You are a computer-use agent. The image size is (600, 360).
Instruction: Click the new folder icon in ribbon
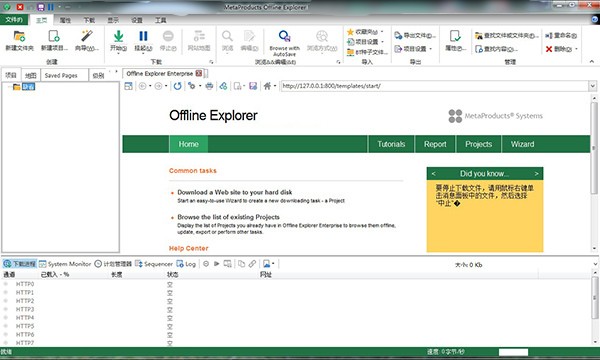coord(19,36)
